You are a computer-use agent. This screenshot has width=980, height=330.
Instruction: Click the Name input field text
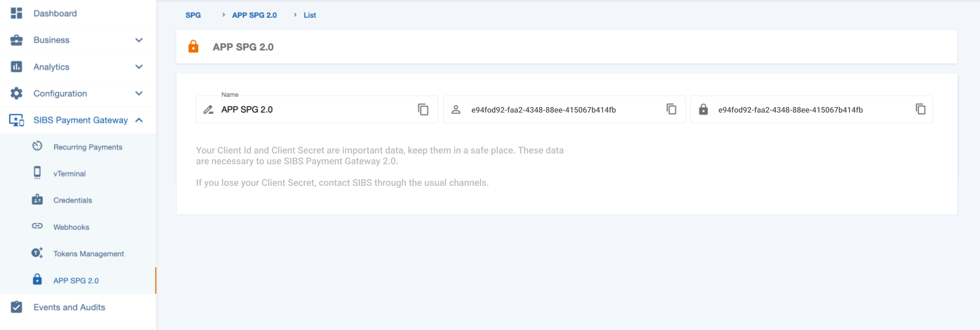pos(247,110)
